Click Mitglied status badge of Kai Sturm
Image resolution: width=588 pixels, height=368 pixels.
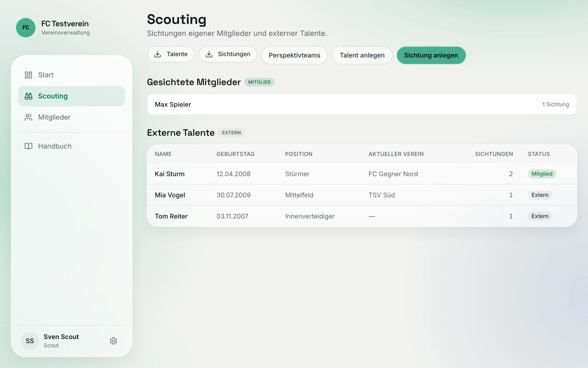[x=542, y=174]
